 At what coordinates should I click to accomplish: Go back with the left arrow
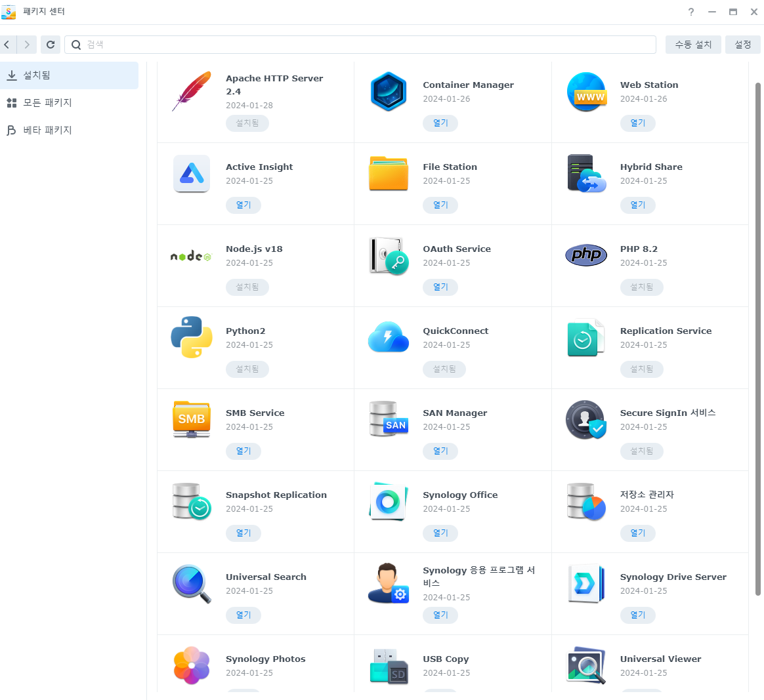(7, 45)
